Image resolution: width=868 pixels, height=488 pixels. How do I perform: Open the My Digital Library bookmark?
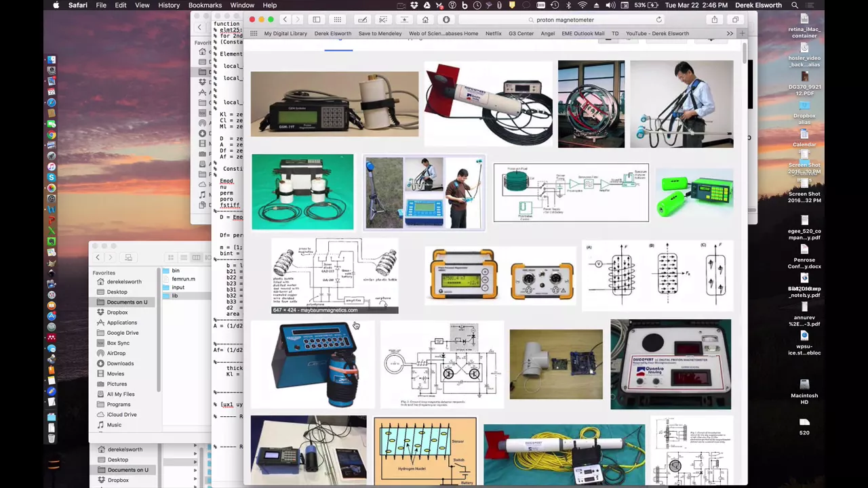(285, 33)
